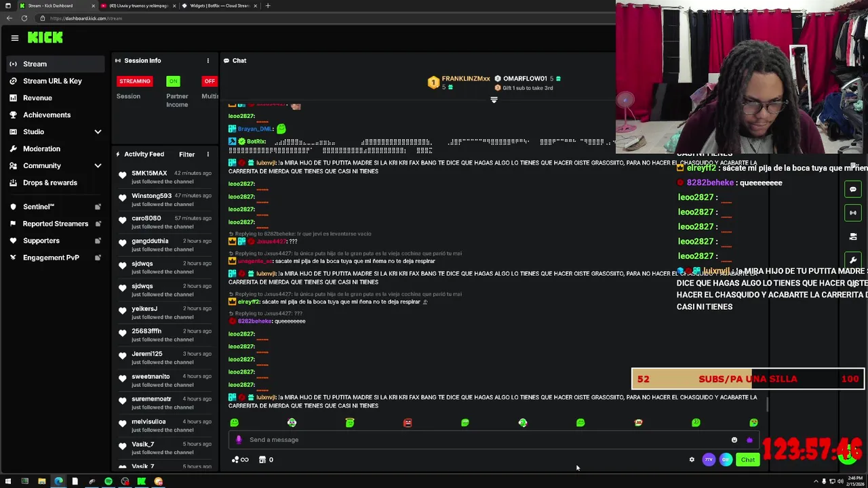This screenshot has width=868, height=488.
Task: Select the caro8080 follow event
Action: (x=166, y=222)
